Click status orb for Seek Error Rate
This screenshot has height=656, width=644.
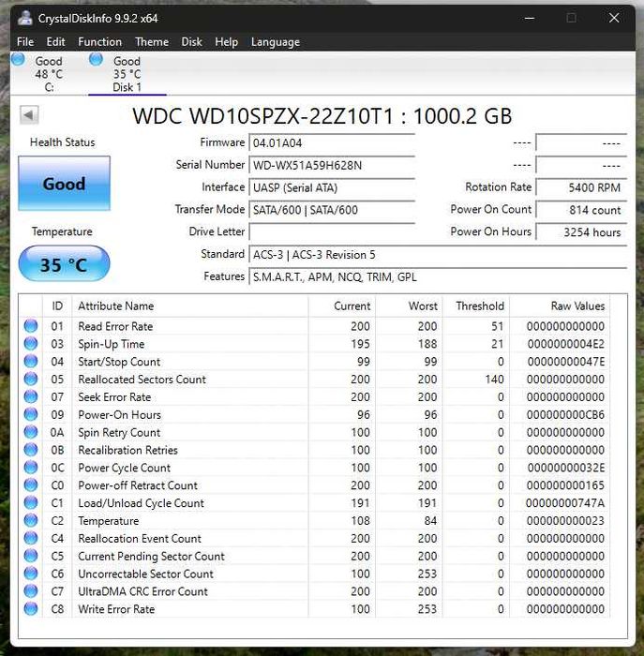click(31, 396)
